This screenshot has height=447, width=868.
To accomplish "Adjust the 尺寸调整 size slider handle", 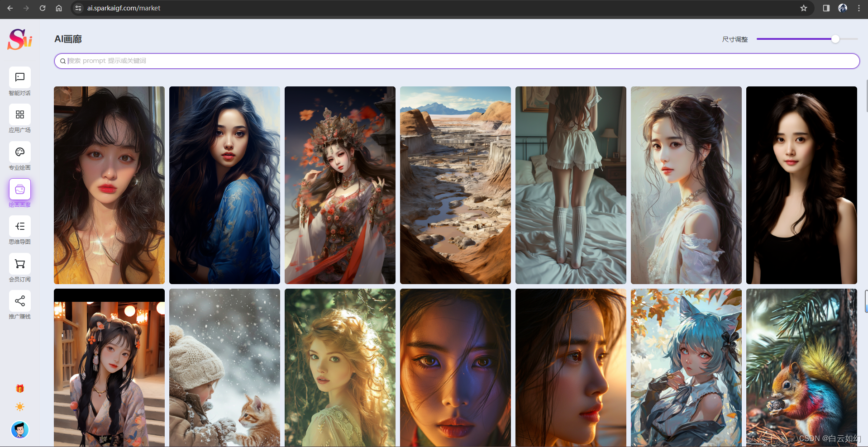I will point(835,39).
